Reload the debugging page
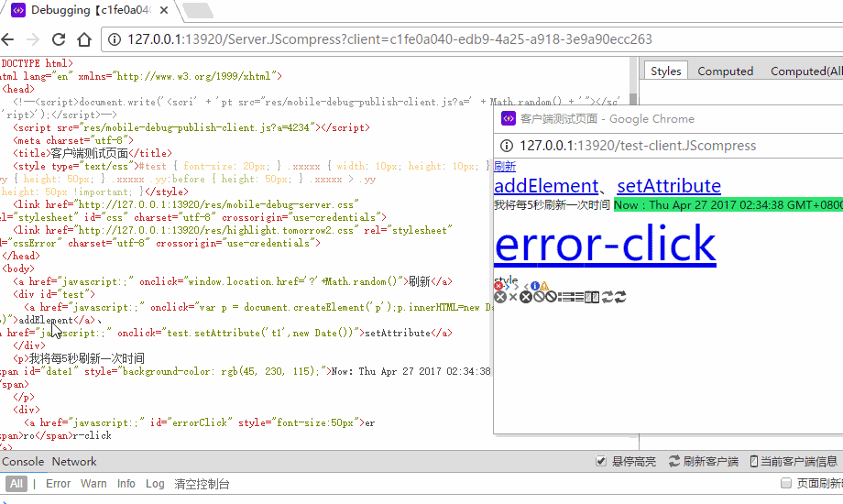 59,39
